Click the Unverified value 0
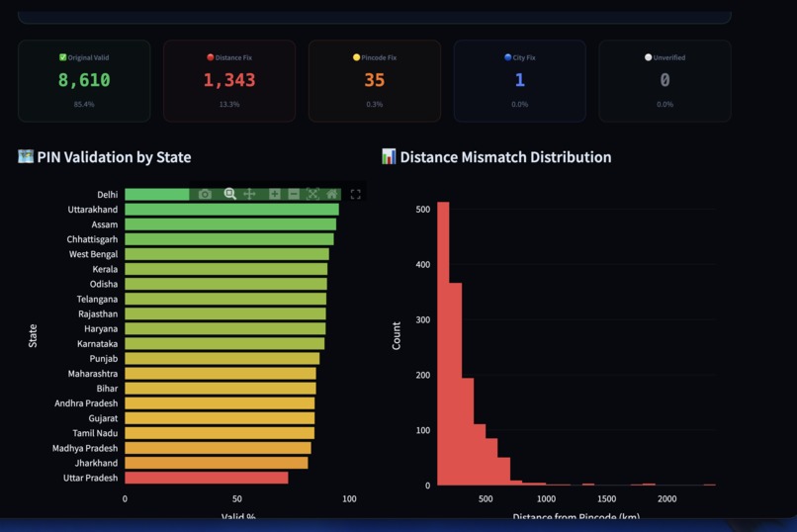The image size is (797, 532). (664, 80)
